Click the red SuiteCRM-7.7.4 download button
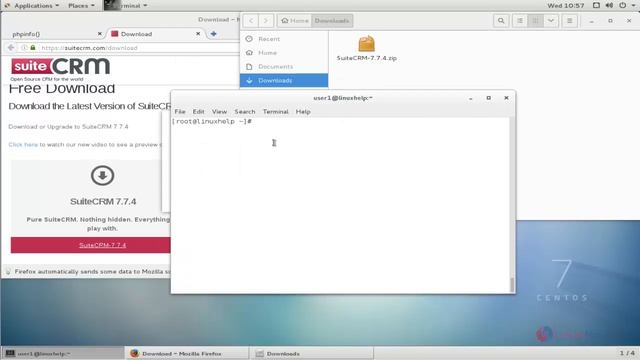 click(91, 245)
